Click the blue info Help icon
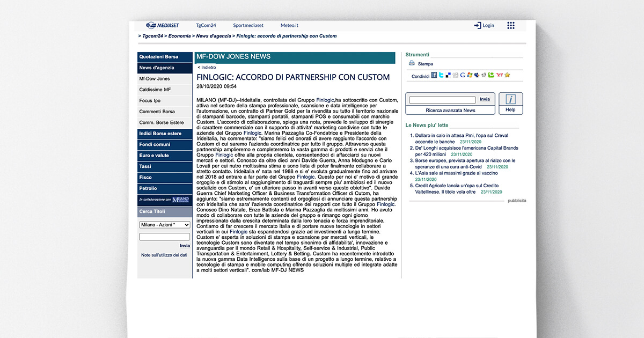The height and width of the screenshot is (338, 644). click(510, 99)
